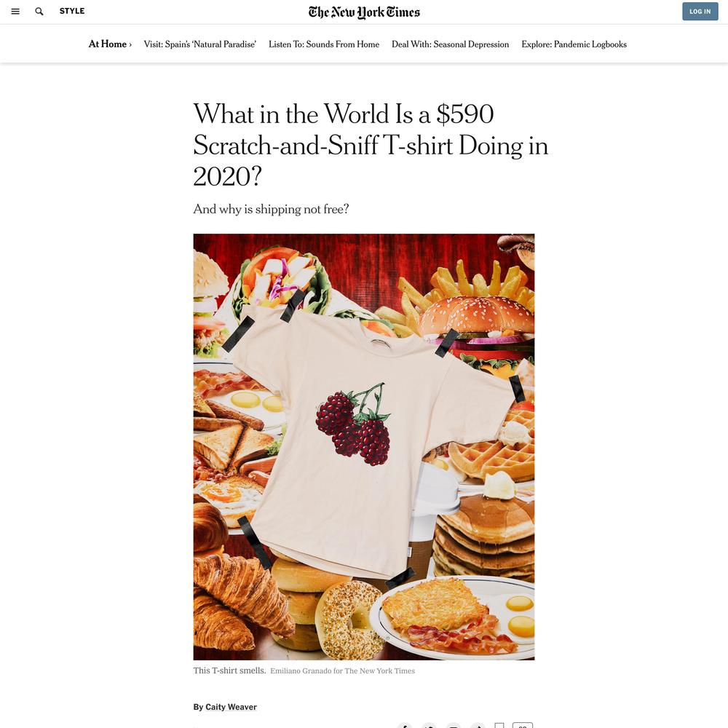Open Deal With: Seasonal Depression

tap(451, 44)
